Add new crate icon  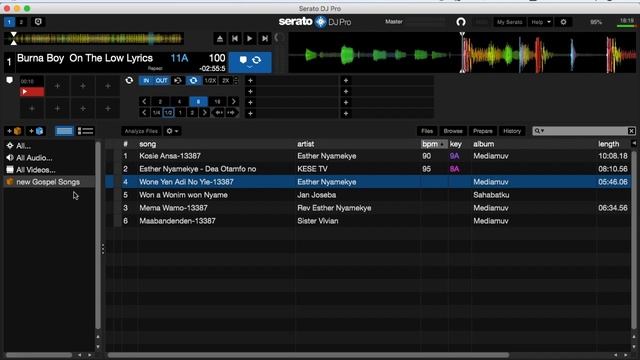tap(14, 131)
